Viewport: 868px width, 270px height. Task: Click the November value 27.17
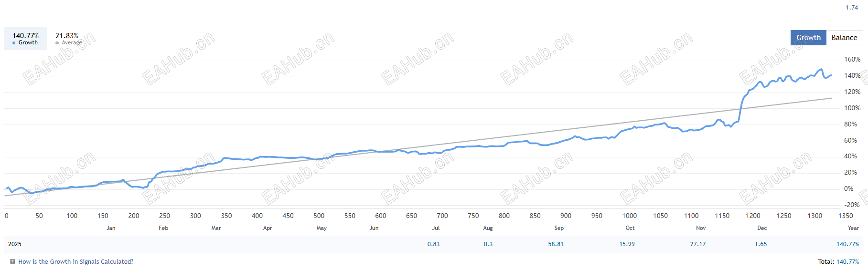[x=697, y=244]
